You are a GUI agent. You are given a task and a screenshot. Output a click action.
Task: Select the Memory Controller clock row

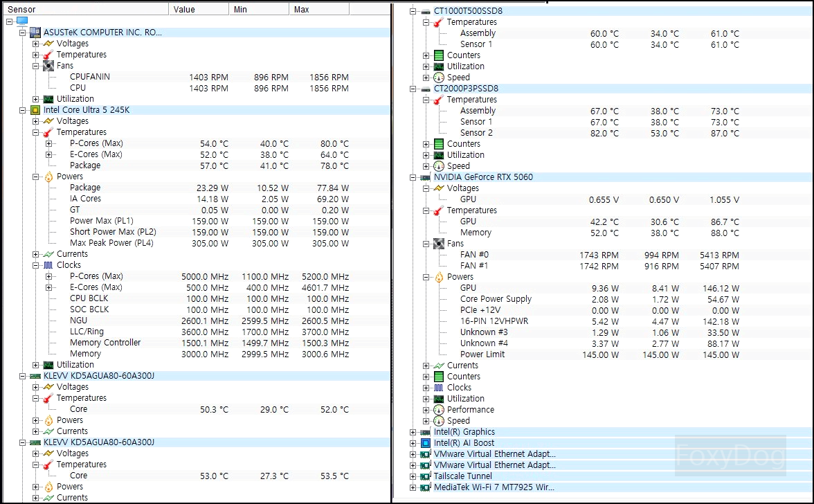tap(196, 343)
